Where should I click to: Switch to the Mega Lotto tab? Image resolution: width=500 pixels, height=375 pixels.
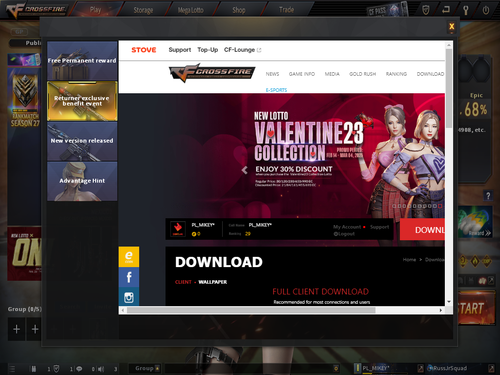pos(190,10)
